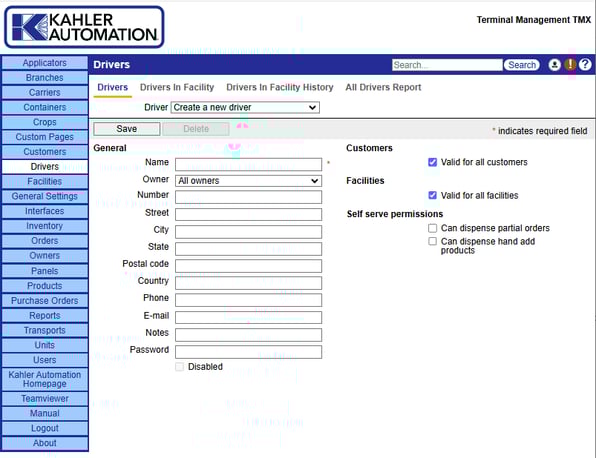
Task: Click the Search button
Action: (522, 65)
